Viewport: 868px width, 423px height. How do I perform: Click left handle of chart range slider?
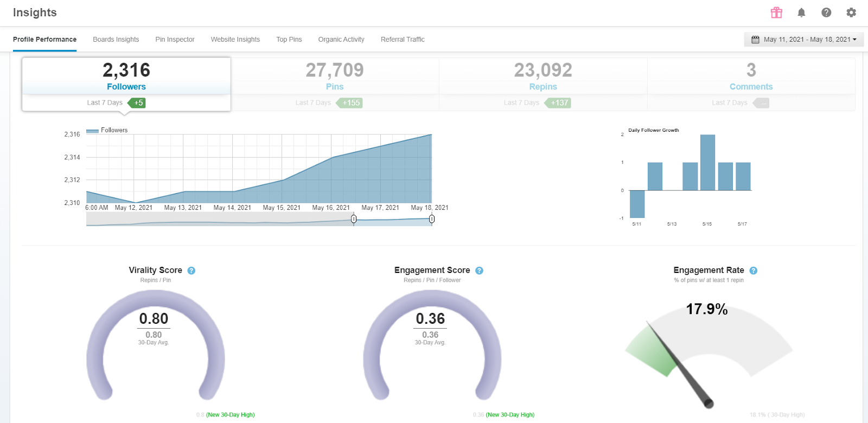[x=354, y=219]
